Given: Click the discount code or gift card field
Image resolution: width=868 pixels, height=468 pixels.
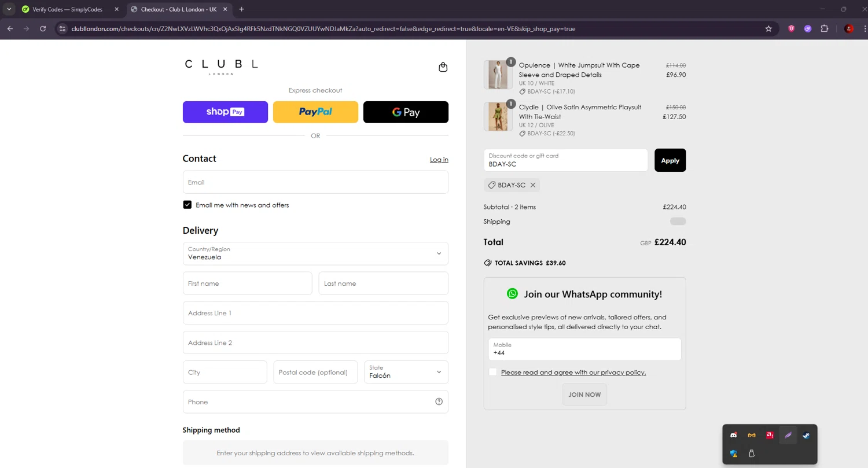Looking at the screenshot, I should coord(566,160).
